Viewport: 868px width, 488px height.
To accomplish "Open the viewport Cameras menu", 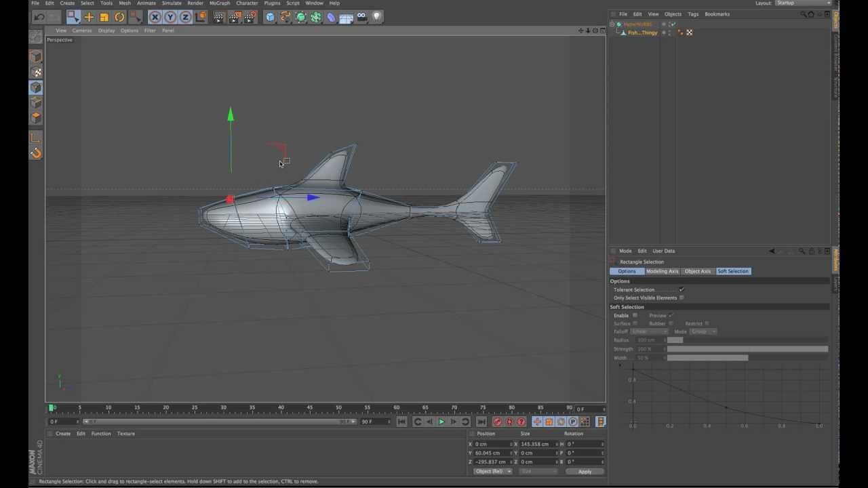I will (82, 30).
